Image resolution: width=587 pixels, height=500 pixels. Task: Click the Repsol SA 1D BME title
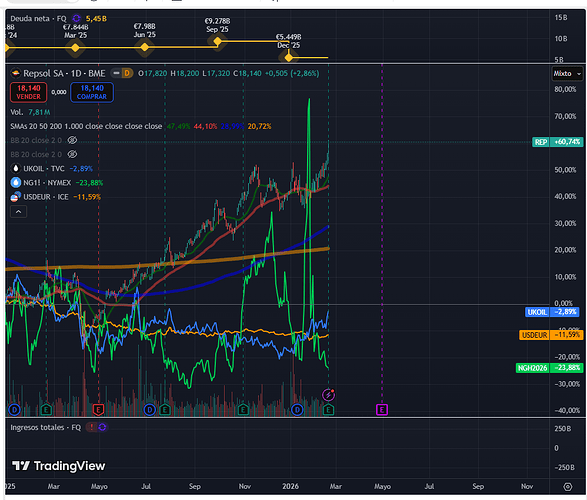[x=64, y=73]
